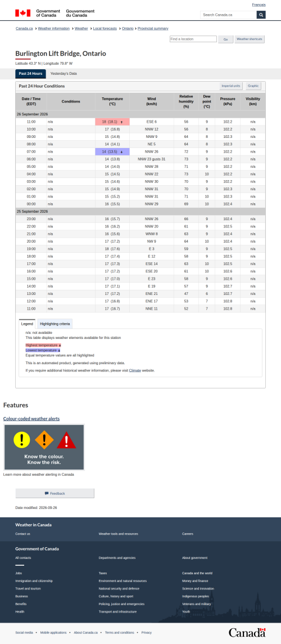Click highlighted highest temperature 18 (18.1)
This screenshot has width=281, height=644.
pyautogui.click(x=112, y=122)
